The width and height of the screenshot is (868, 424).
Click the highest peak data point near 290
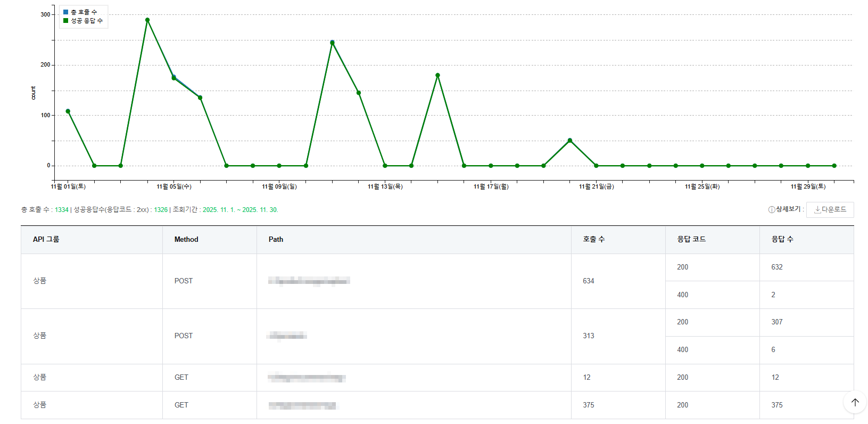tap(147, 20)
